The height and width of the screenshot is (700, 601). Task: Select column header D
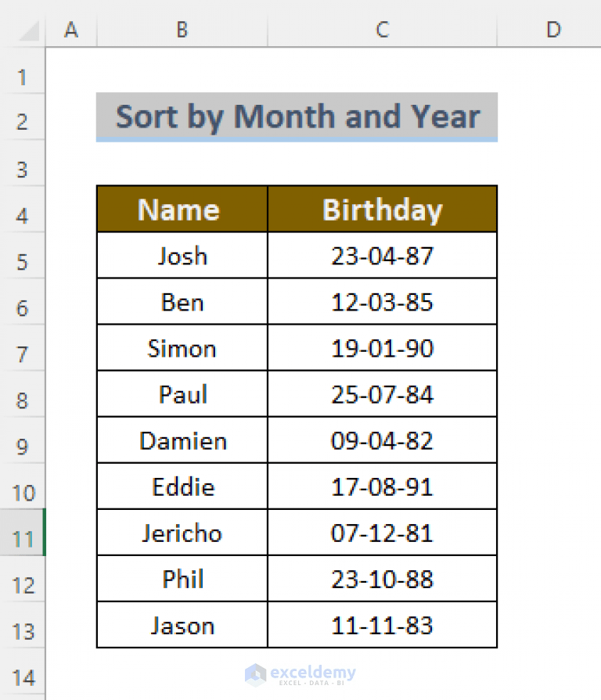pyautogui.click(x=552, y=30)
